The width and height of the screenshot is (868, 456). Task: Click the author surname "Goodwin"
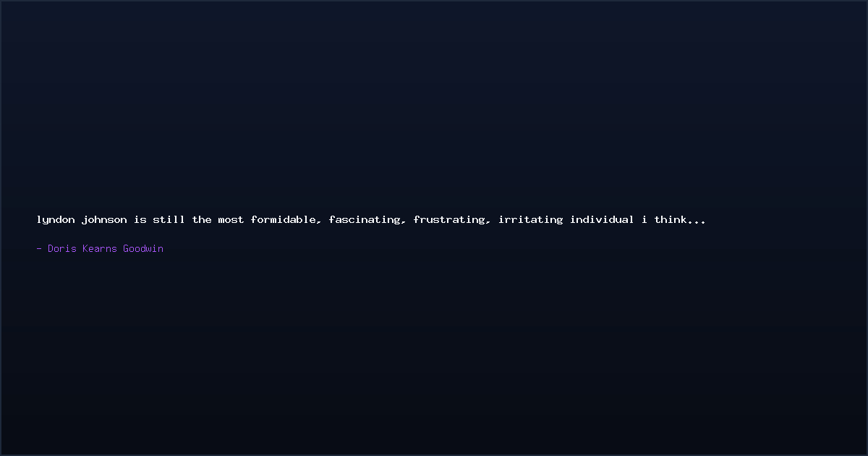143,248
